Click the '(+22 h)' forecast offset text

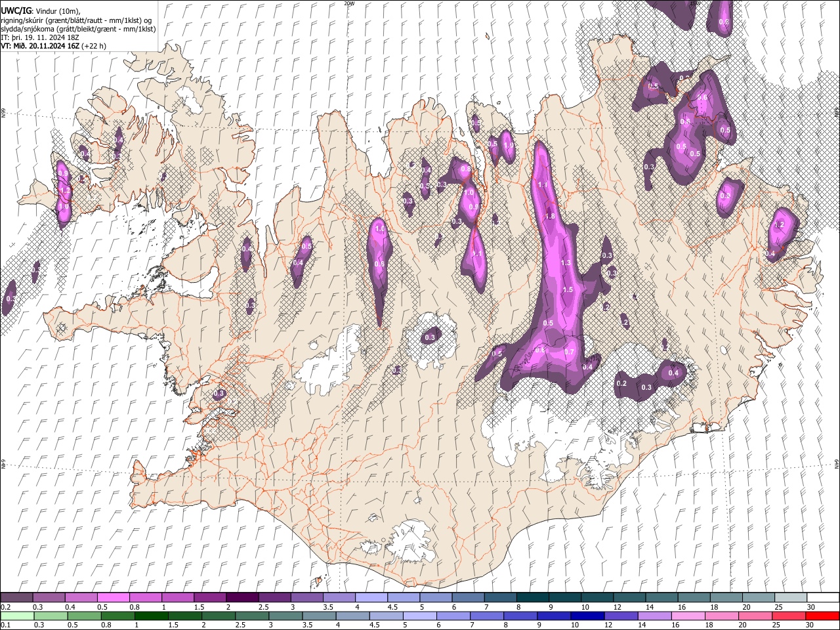[x=94, y=47]
